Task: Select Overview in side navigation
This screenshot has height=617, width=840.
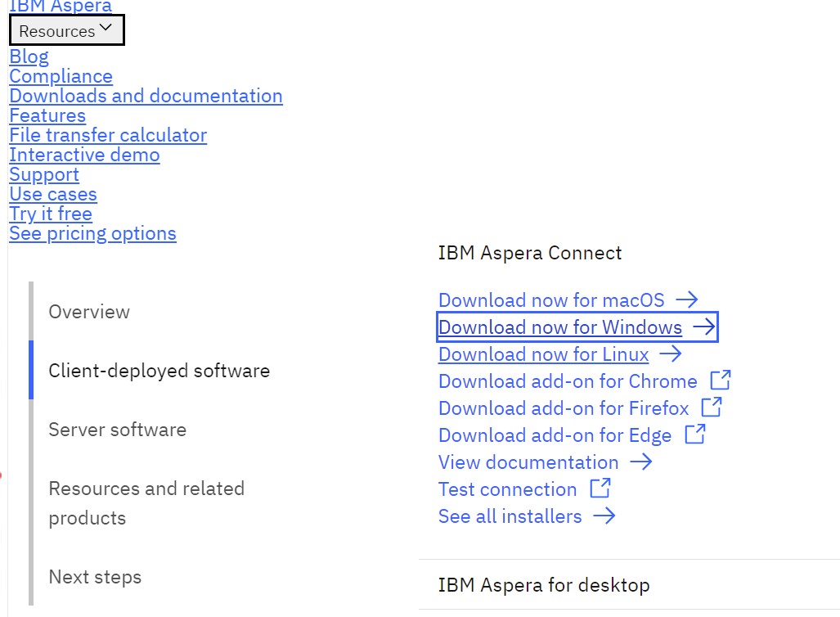Action: coord(89,312)
